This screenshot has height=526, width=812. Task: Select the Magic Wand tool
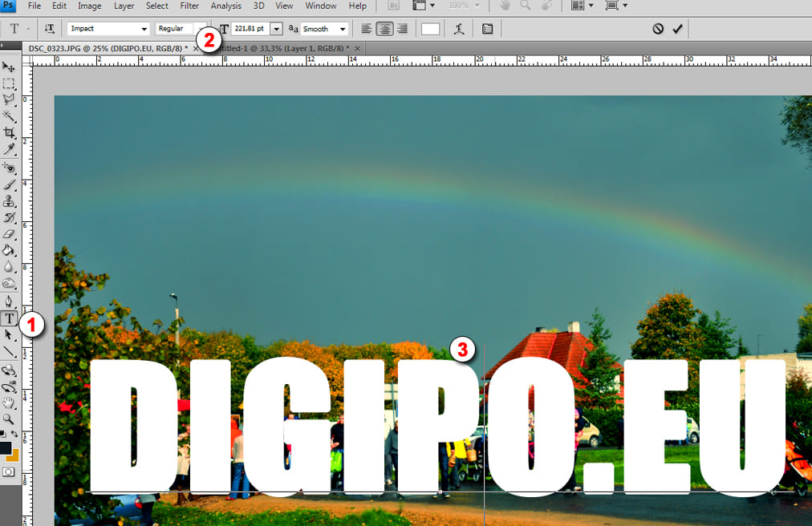pyautogui.click(x=9, y=116)
